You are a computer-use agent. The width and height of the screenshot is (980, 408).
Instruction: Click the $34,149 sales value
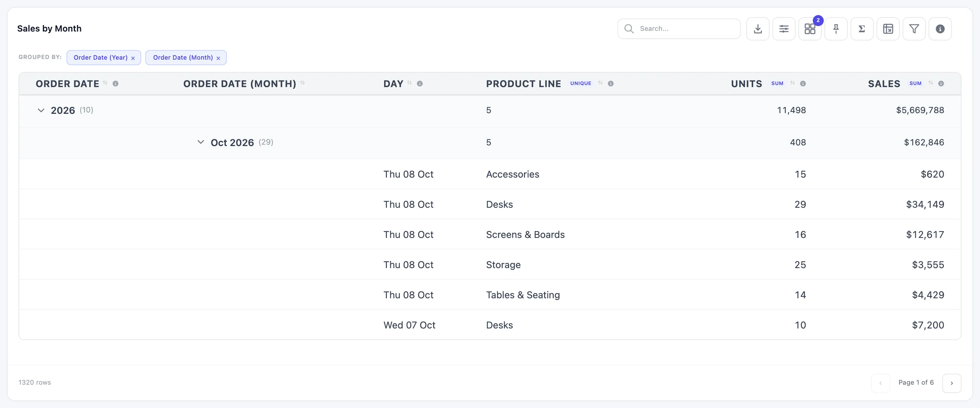[x=925, y=204]
